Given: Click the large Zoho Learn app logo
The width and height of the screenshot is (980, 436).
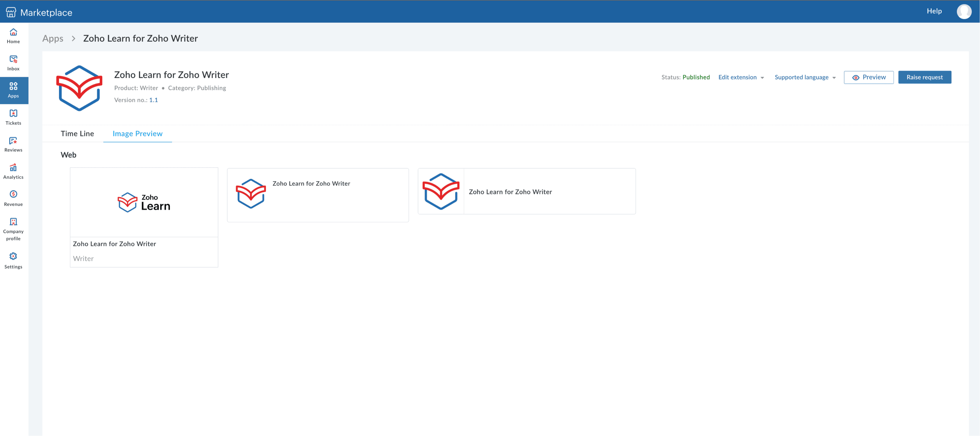Looking at the screenshot, I should pos(79,88).
